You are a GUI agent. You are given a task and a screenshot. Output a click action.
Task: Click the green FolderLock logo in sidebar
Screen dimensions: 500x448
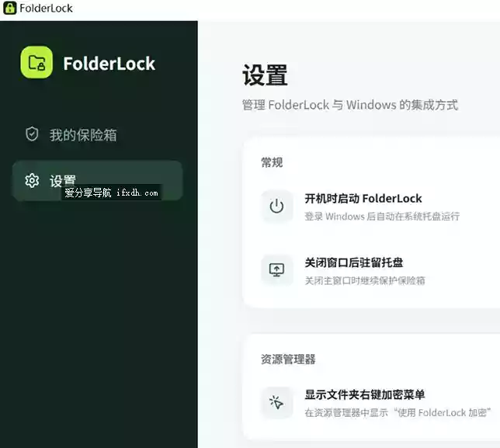(36, 62)
